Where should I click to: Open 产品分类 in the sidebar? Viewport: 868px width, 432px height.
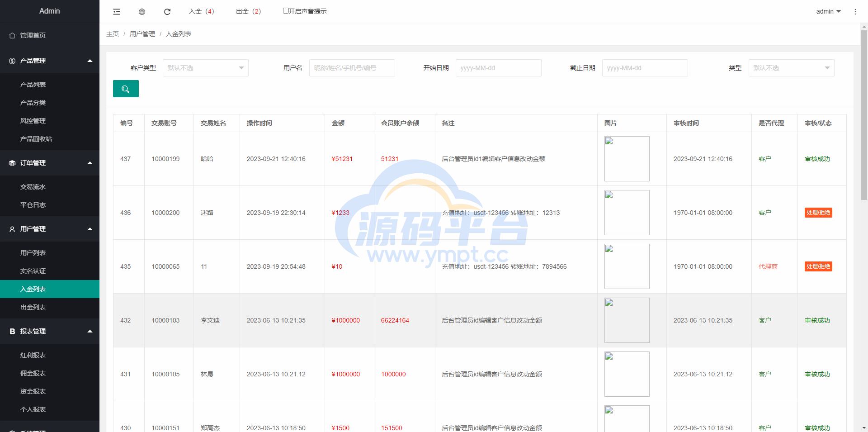(50, 103)
